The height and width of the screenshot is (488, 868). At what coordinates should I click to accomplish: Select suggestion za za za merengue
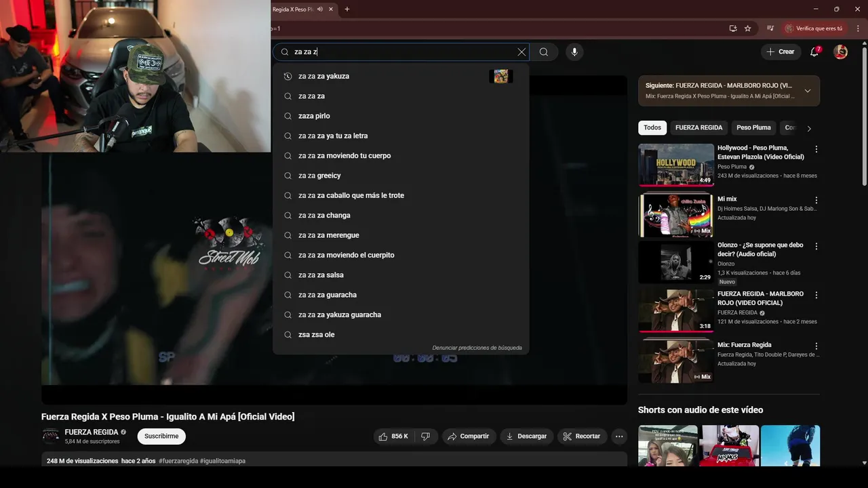pos(401,235)
